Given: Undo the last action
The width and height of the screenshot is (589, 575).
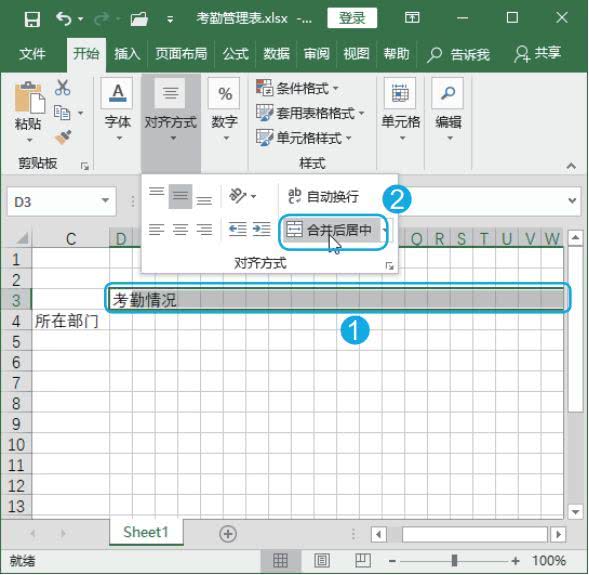Looking at the screenshot, I should click(x=63, y=18).
